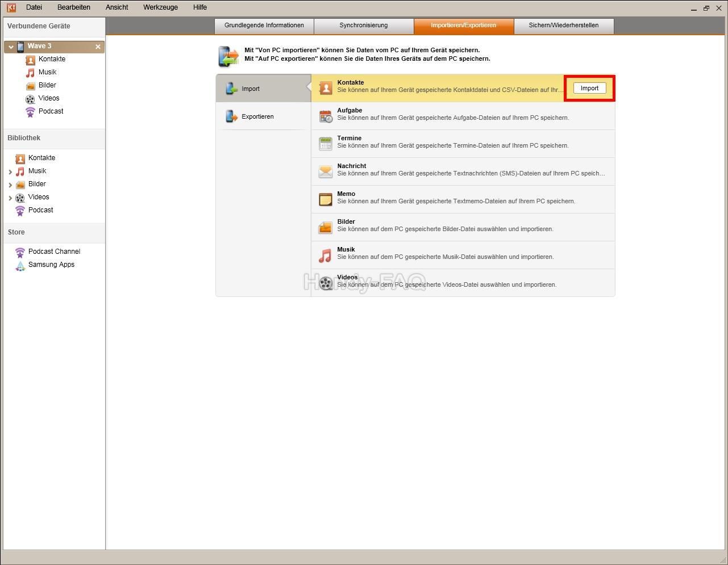
Task: Switch to Grundlegende Informationen tab
Action: click(x=264, y=26)
